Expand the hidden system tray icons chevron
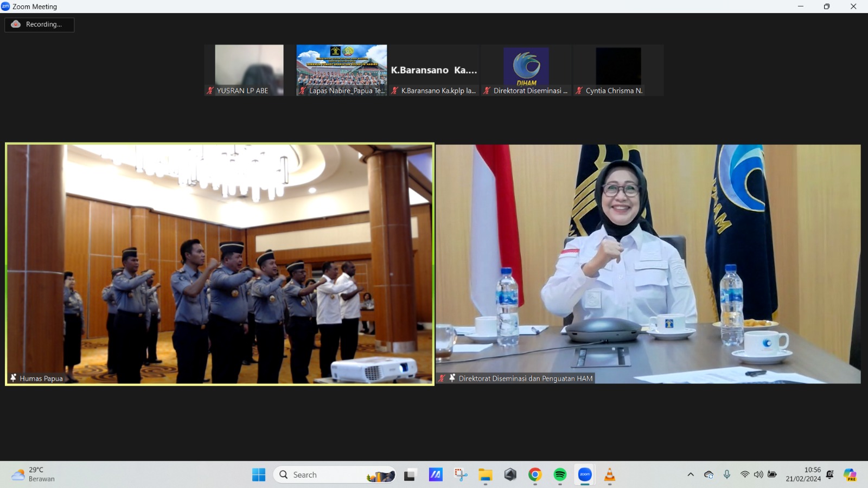Screen dimensions: 868x488 pyautogui.click(x=691, y=474)
